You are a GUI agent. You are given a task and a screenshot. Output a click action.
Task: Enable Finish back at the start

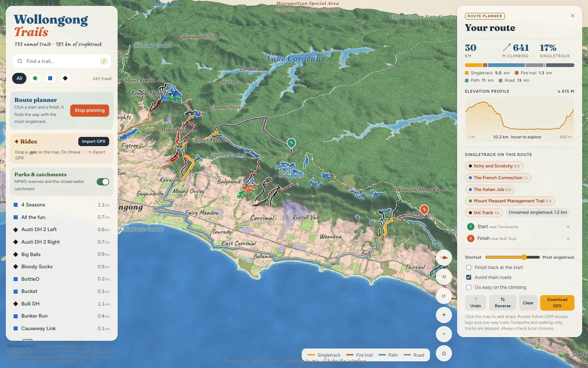tap(469, 268)
